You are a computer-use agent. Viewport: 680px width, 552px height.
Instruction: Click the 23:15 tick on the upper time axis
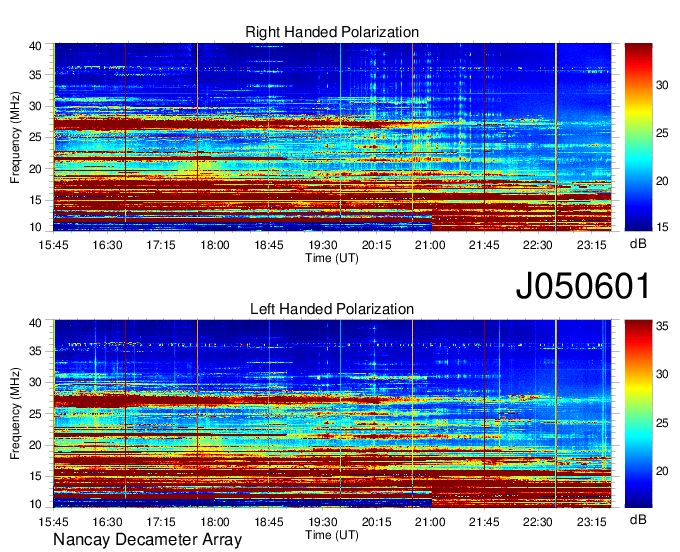tap(592, 245)
